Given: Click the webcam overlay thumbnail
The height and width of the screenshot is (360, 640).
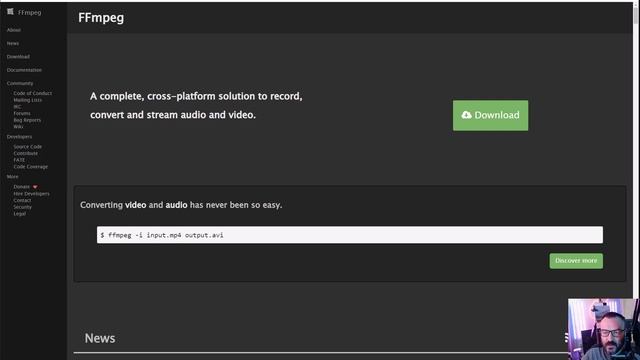Looking at the screenshot, I should point(604,329).
